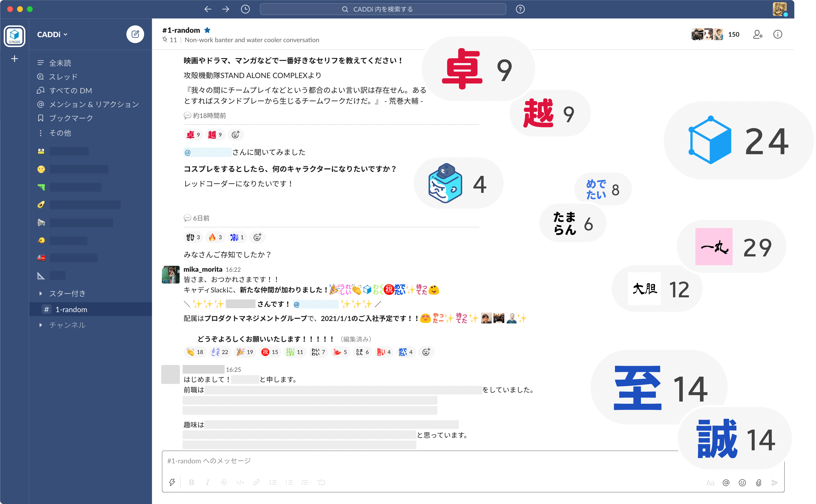
Task: Toggle the party popper reaction showing 19
Action: 245,352
